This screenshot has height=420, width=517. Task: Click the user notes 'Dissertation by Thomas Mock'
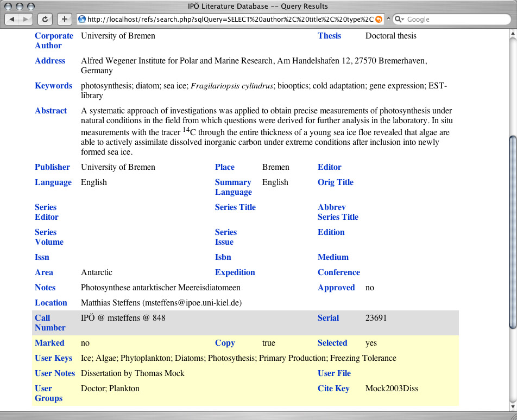pyautogui.click(x=133, y=373)
